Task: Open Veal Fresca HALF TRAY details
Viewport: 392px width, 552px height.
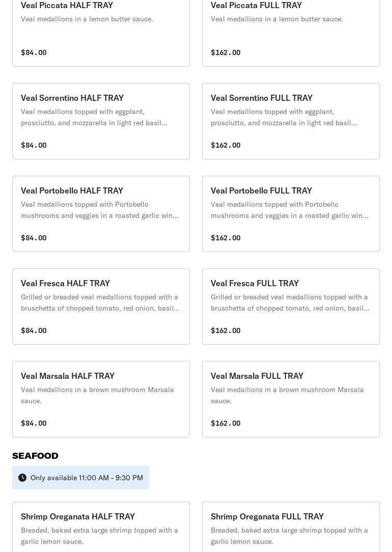Action: 101,307
